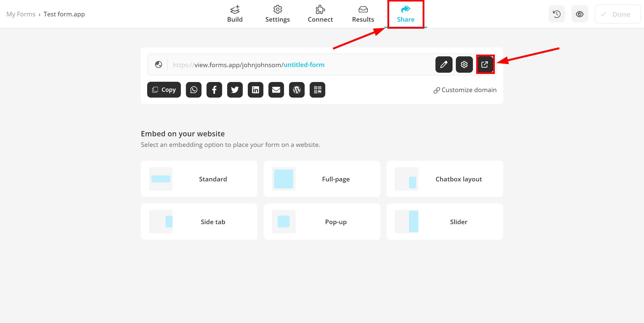Share form by email icon
This screenshot has width=644, height=323.
click(276, 90)
